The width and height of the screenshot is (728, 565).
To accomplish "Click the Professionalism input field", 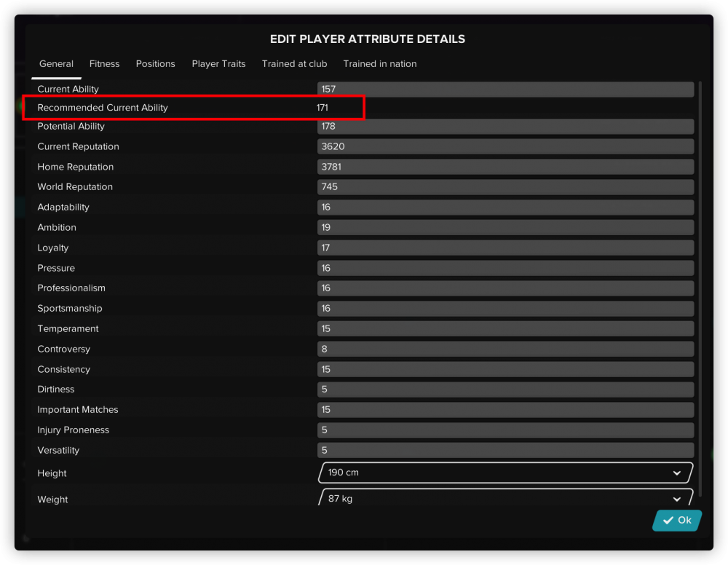I will pos(505,288).
